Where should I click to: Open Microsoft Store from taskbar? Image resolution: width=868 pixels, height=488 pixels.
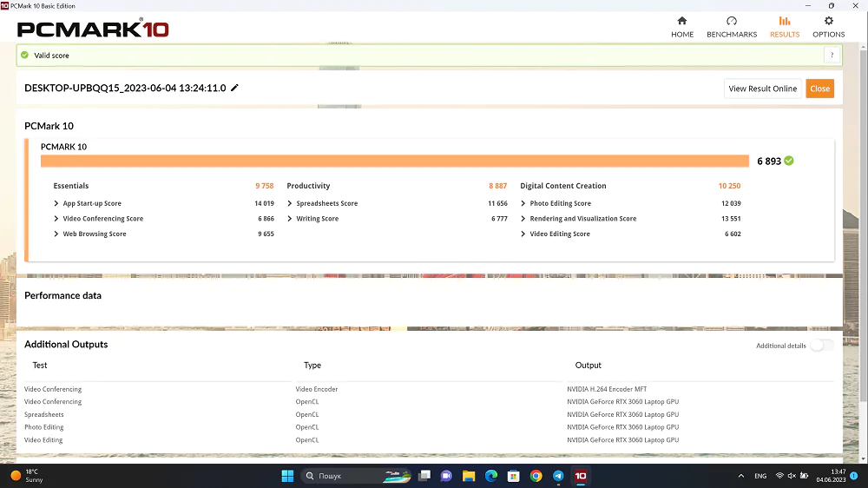coord(513,476)
